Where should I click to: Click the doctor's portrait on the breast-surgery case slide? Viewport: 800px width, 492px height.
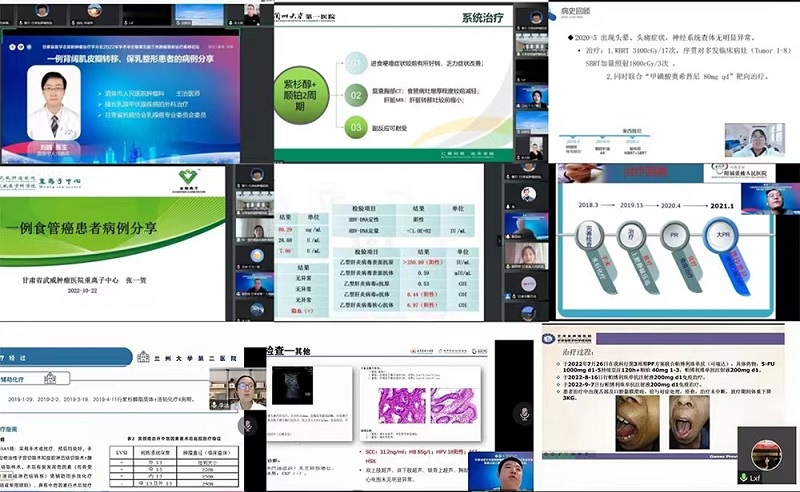coord(54,103)
